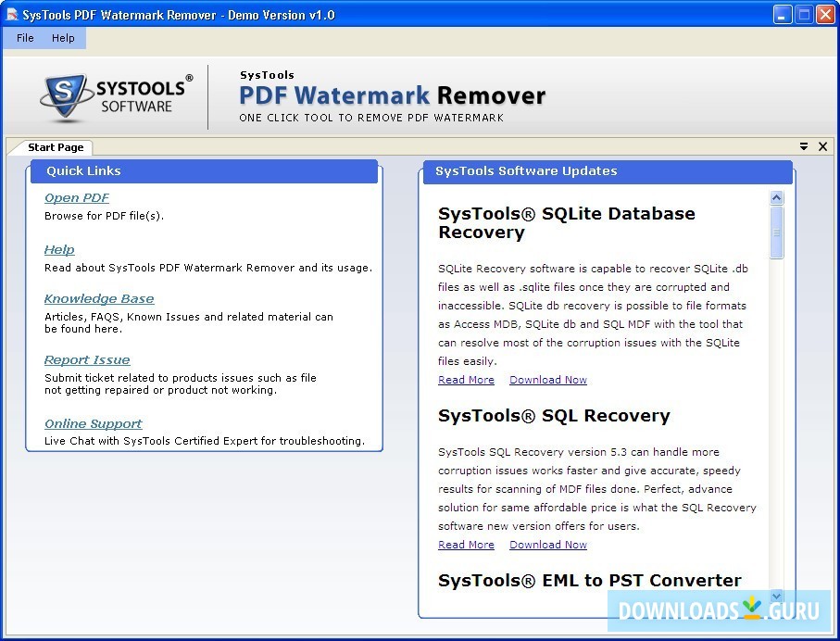The image size is (840, 641).
Task: Open the tab list dropdown arrow
Action: pyautogui.click(x=804, y=146)
